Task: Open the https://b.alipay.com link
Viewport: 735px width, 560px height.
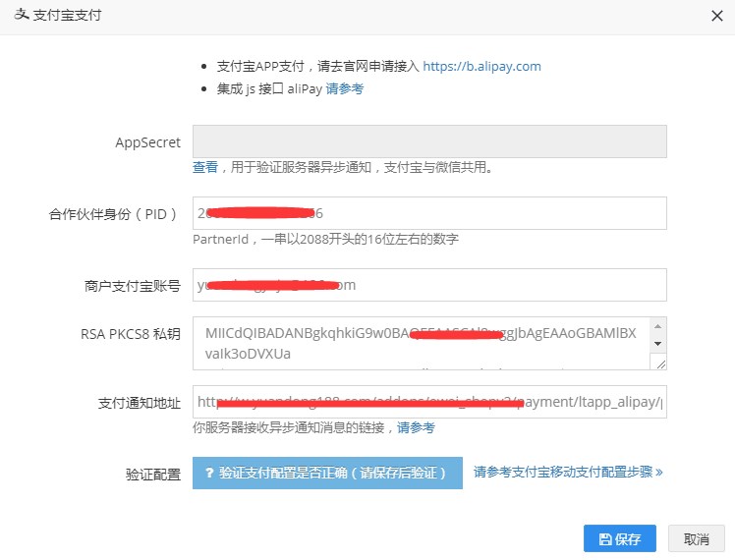Action: click(481, 66)
